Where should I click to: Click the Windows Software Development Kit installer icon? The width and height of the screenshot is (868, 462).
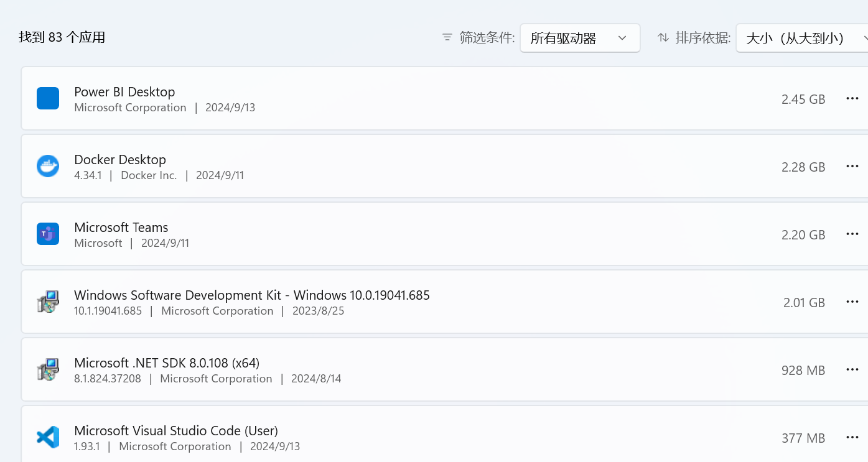48,302
